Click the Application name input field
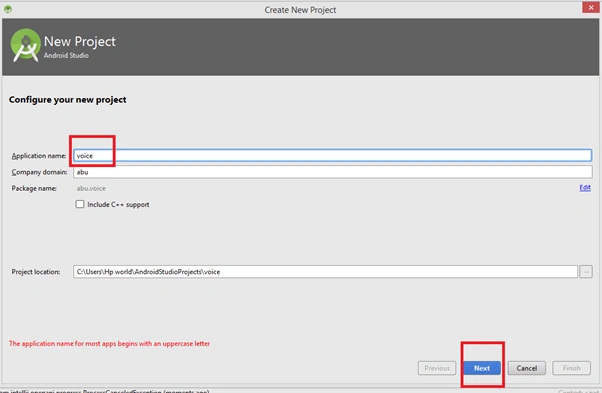 point(332,155)
